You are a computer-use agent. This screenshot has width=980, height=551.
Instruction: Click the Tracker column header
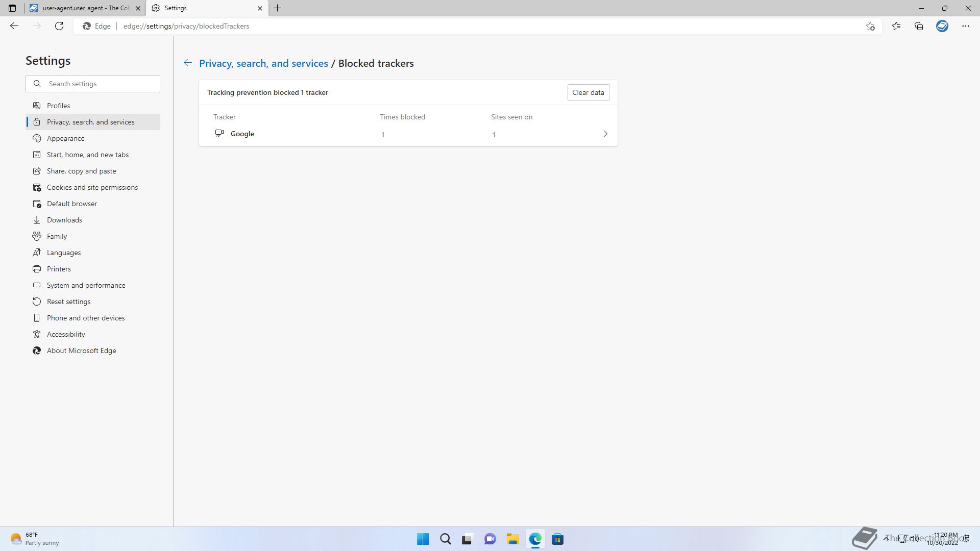[x=225, y=117]
